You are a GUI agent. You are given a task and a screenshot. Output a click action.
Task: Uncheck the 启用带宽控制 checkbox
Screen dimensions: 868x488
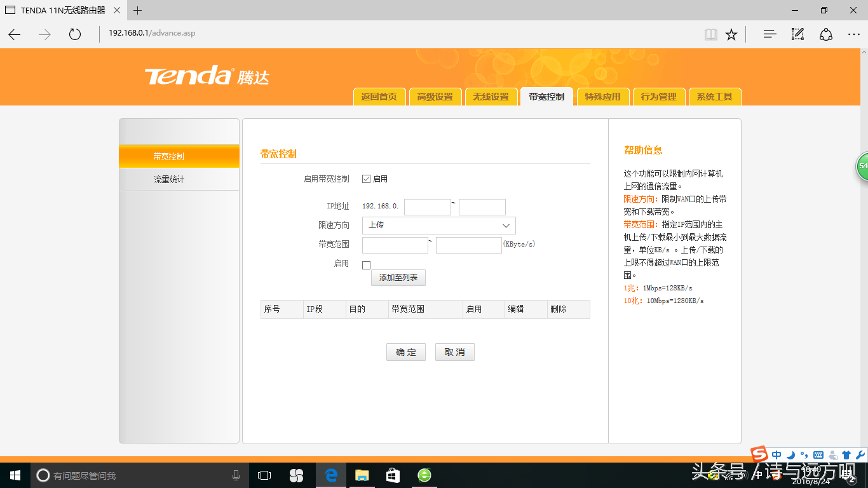coord(366,179)
